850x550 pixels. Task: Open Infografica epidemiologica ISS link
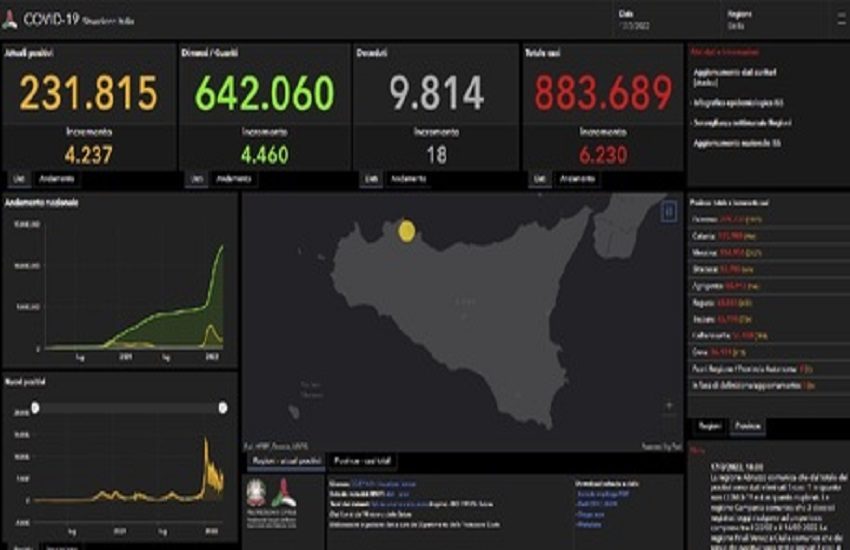click(737, 101)
